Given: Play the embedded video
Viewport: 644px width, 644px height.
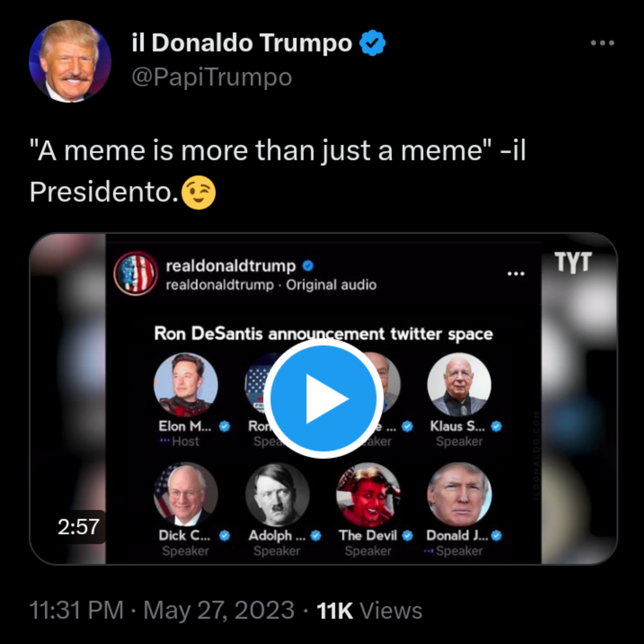Looking at the screenshot, I should pos(323,399).
